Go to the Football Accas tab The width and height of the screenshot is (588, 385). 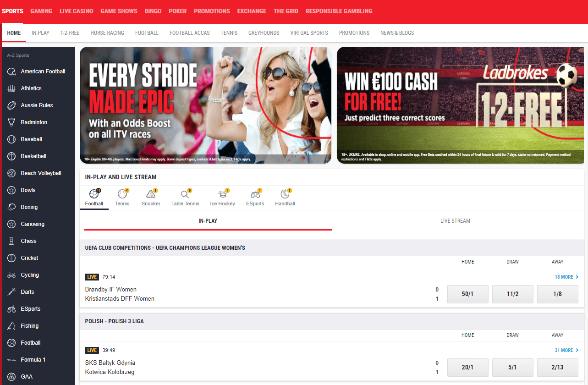pos(190,33)
